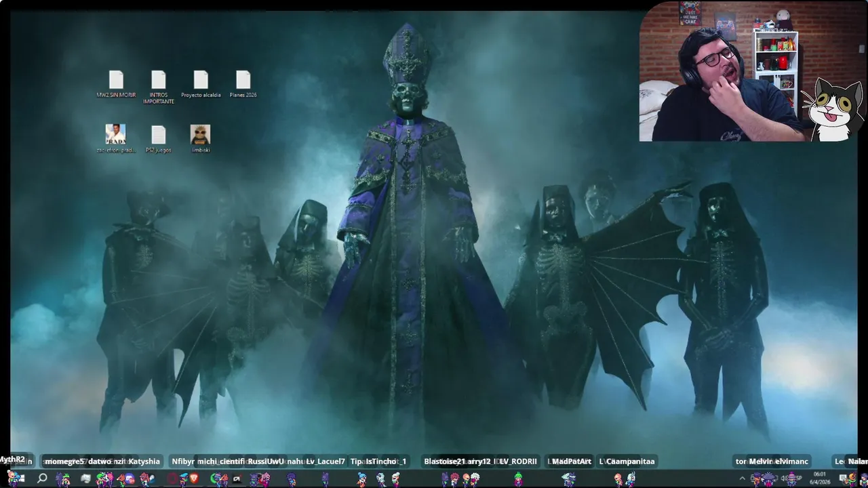Click the MadPatArt viewer name label
The width and height of the screenshot is (868, 488).
(x=572, y=462)
